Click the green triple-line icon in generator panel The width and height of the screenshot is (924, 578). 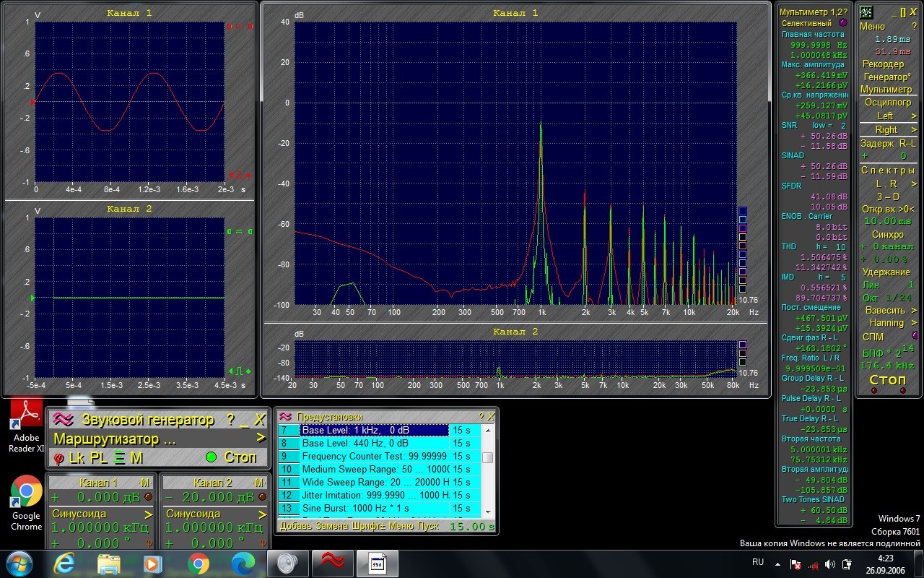[120, 457]
